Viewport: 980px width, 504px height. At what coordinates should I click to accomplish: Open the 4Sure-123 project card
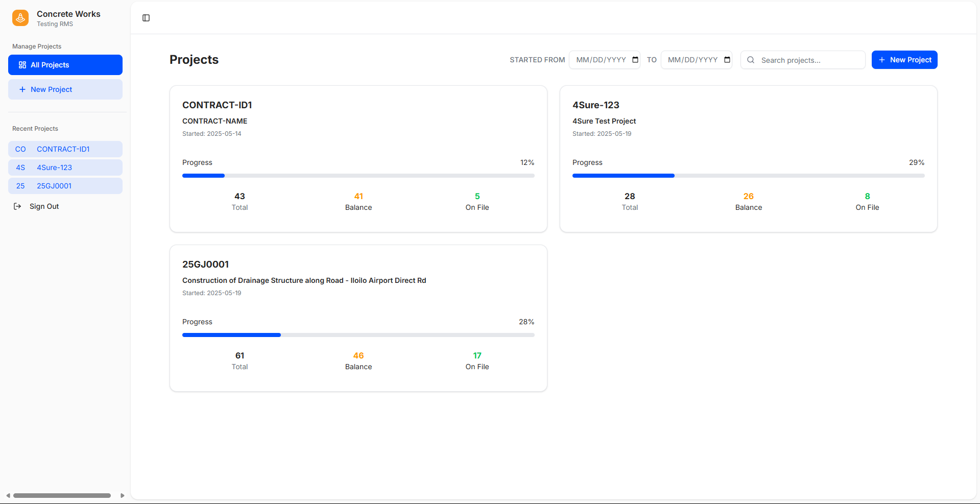pos(748,158)
